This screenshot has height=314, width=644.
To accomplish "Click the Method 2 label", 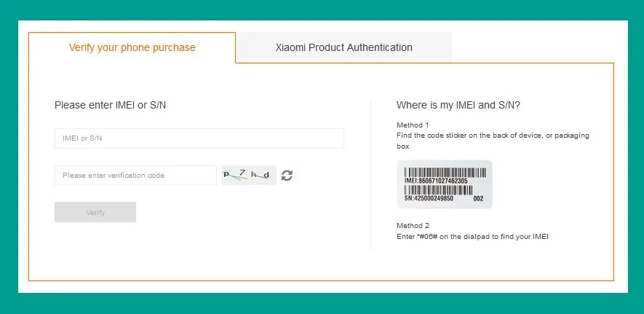I will pos(413,226).
